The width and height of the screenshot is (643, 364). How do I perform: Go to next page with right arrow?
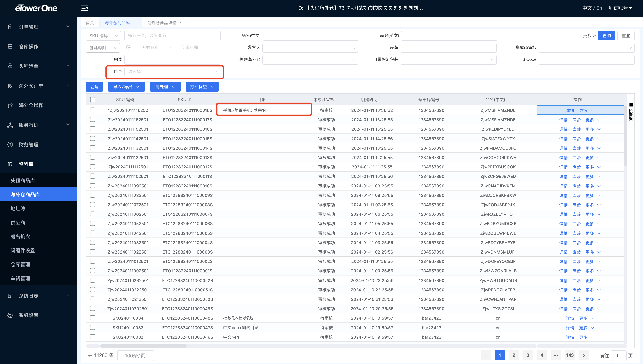point(584,355)
